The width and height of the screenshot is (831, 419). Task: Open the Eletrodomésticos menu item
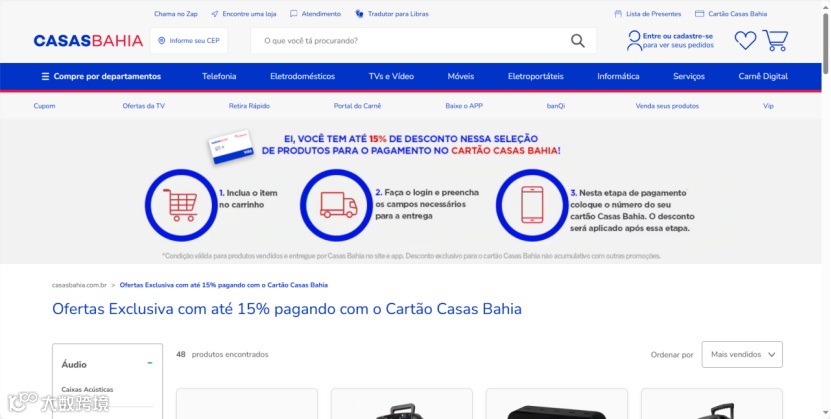point(303,76)
